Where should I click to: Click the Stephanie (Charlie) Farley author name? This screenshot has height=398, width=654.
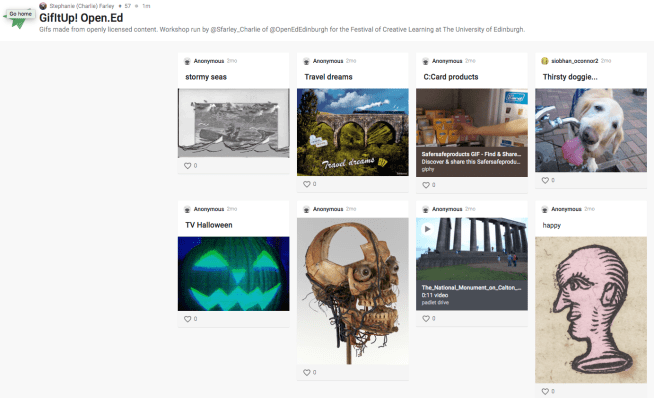click(x=82, y=6)
